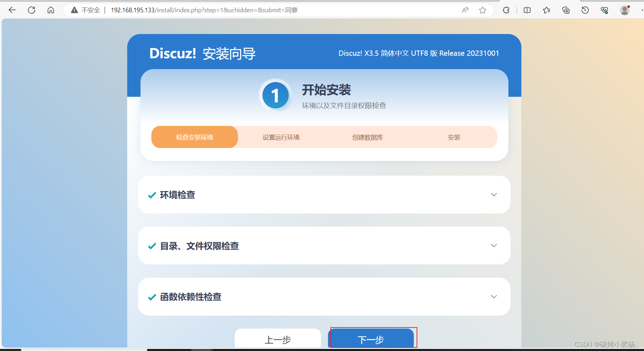Click the step number 1 circle

pos(275,95)
